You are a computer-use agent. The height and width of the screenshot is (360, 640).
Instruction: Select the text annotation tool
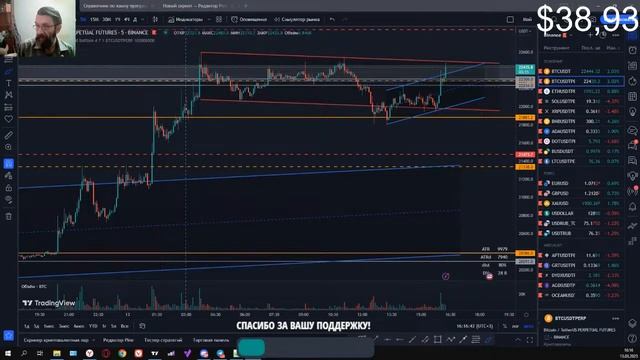tap(9, 83)
